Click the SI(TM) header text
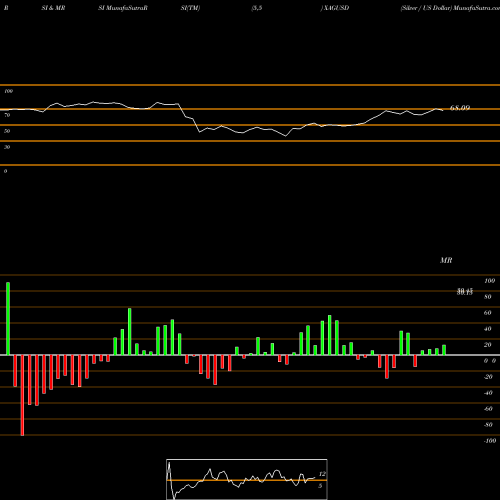This screenshot has height=500, width=500. 190,8
